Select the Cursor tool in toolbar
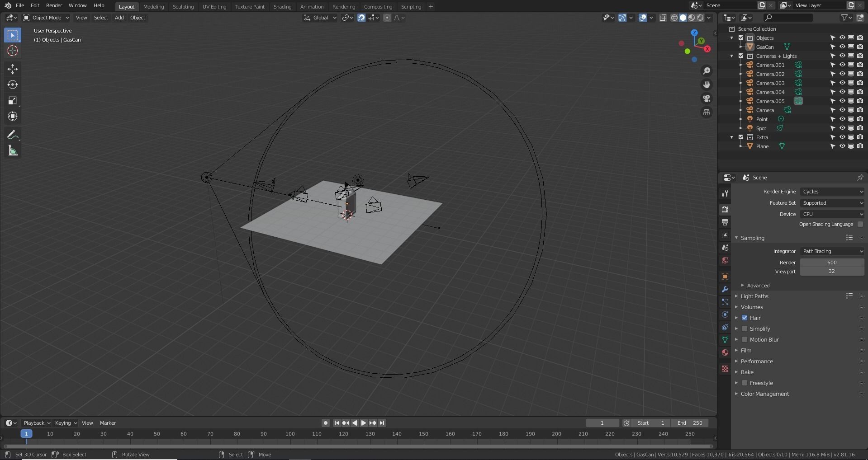Image resolution: width=868 pixels, height=460 pixels. (13, 51)
